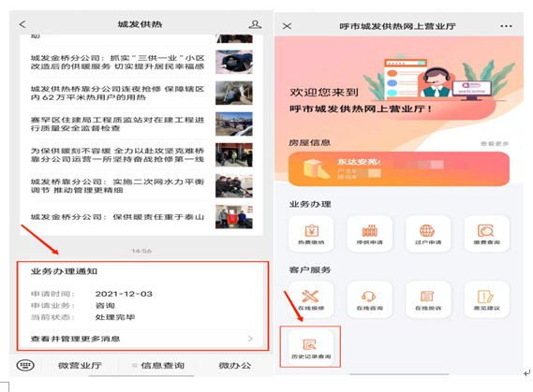Open 微营业厅 bottom menu

pos(80,366)
